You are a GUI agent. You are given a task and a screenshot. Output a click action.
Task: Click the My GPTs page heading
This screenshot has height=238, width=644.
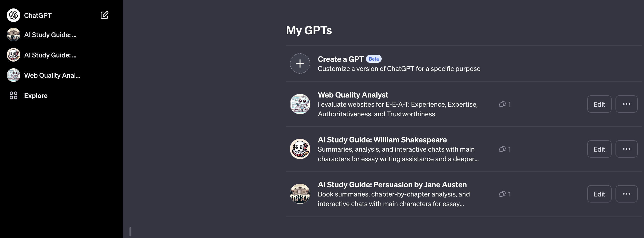309,30
